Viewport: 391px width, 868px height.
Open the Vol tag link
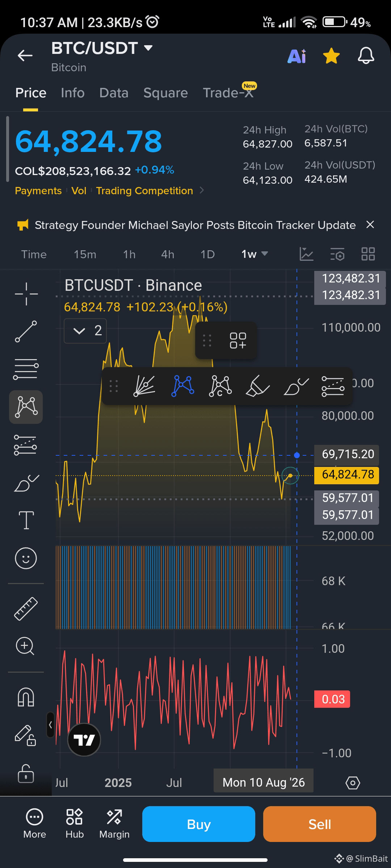[79, 191]
